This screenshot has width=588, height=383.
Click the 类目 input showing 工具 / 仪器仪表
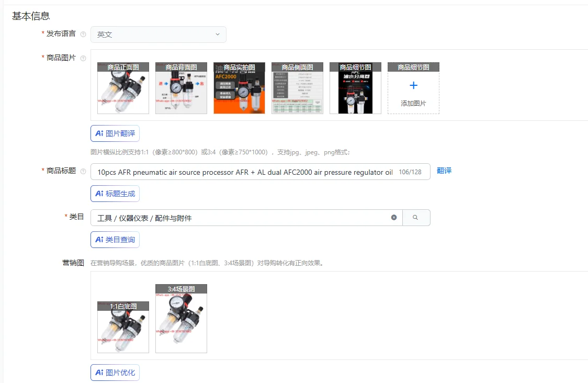(246, 218)
